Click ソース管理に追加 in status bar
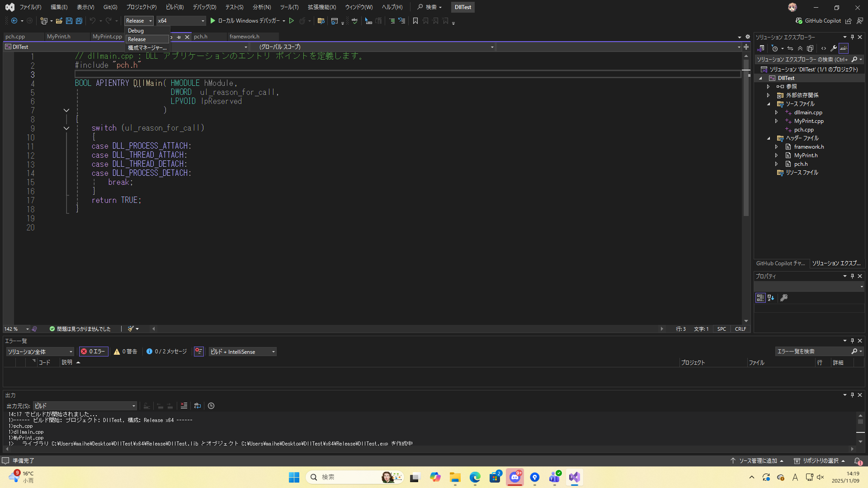Image resolution: width=868 pixels, height=488 pixels. pyautogui.click(x=758, y=461)
